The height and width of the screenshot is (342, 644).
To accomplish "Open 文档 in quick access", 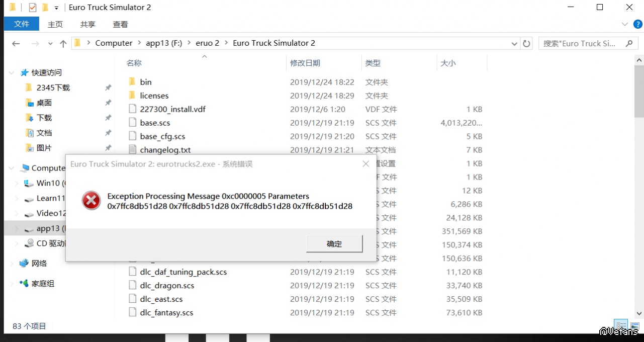I will tap(44, 133).
